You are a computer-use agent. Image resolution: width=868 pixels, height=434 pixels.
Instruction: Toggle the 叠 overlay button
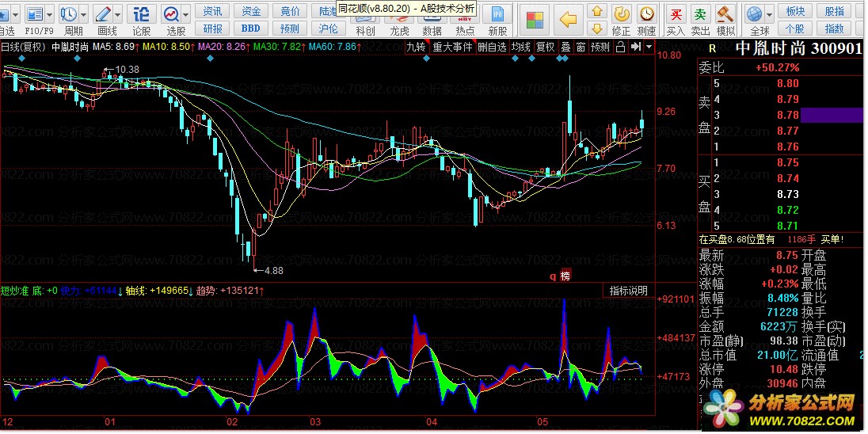coord(565,47)
